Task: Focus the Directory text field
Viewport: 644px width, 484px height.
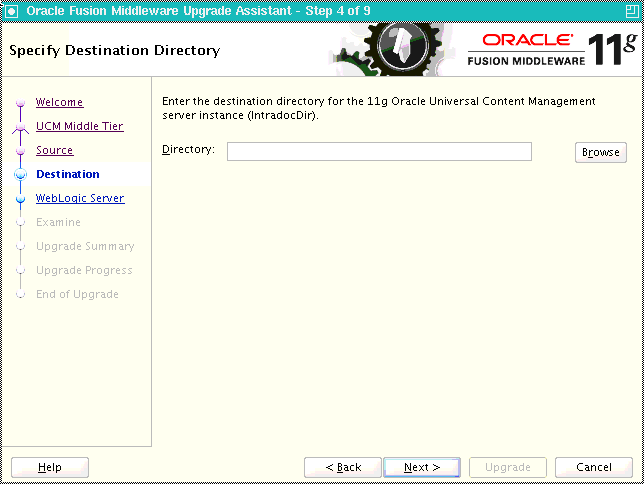Action: tap(379, 152)
